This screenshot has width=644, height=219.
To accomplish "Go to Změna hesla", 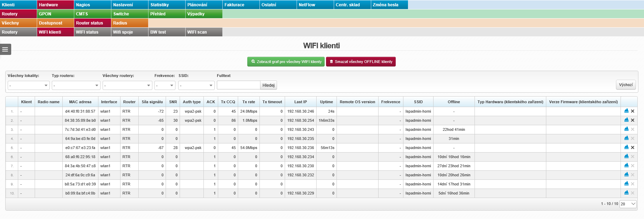I will click(389, 5).
